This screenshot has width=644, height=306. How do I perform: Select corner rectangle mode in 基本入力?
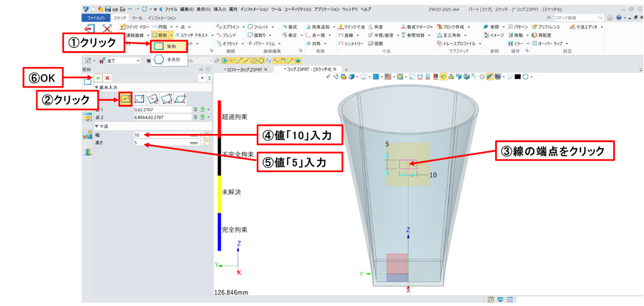click(139, 99)
